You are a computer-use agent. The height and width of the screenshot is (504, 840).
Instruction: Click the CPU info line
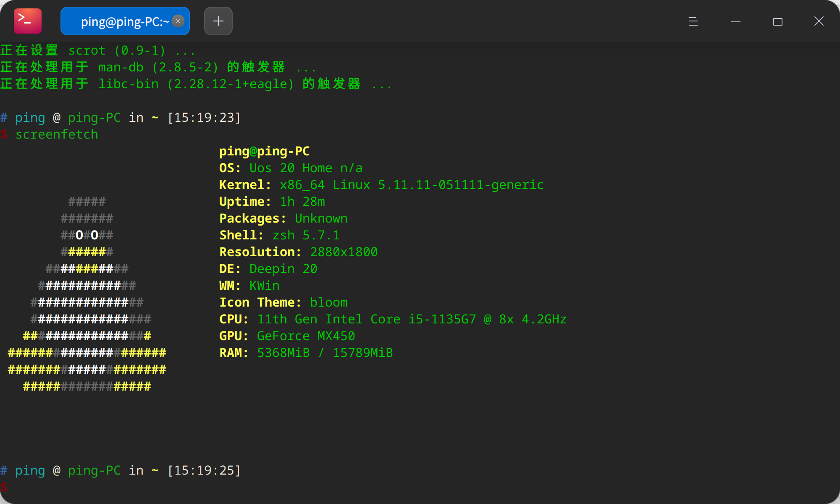392,319
